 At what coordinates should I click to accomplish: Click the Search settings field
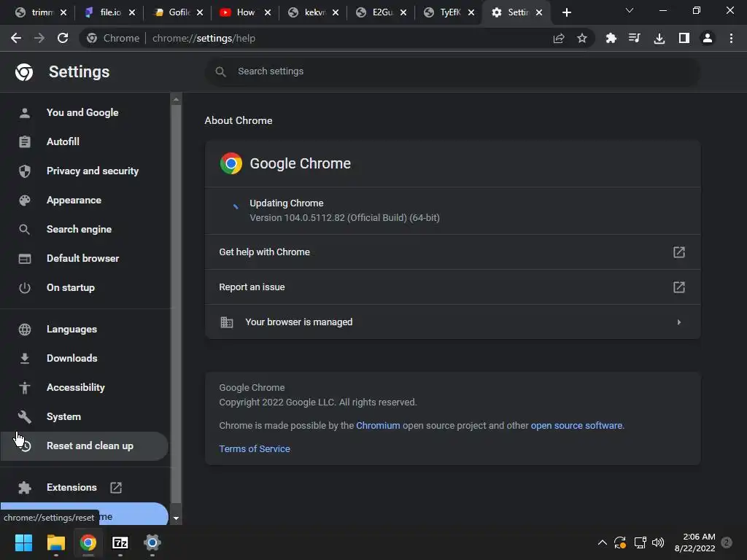coord(452,71)
